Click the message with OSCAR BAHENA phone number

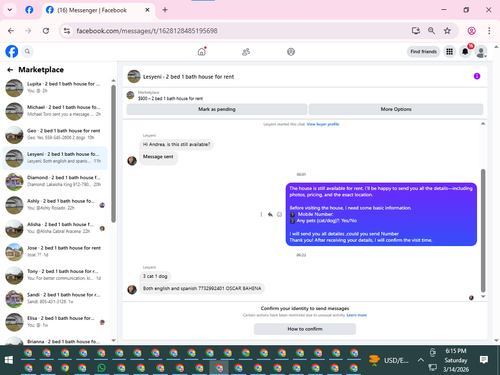click(x=202, y=288)
